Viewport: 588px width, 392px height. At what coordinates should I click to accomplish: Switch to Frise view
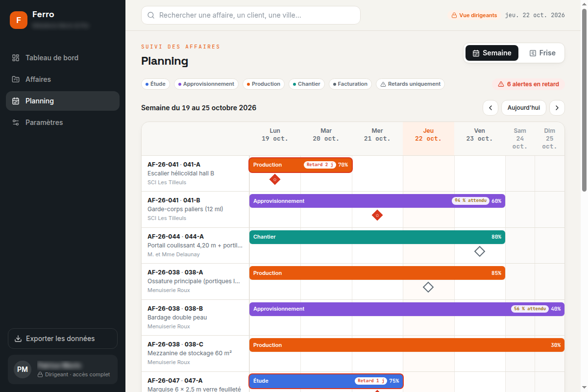(542, 53)
